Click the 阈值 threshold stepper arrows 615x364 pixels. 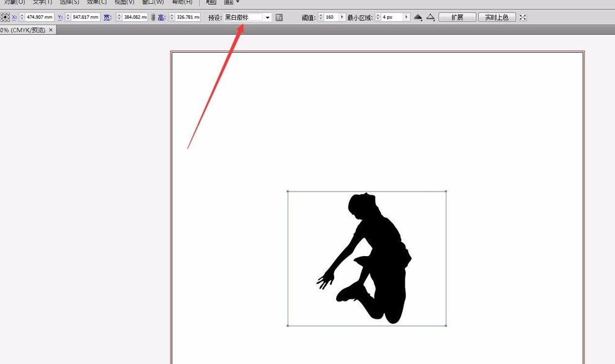321,17
